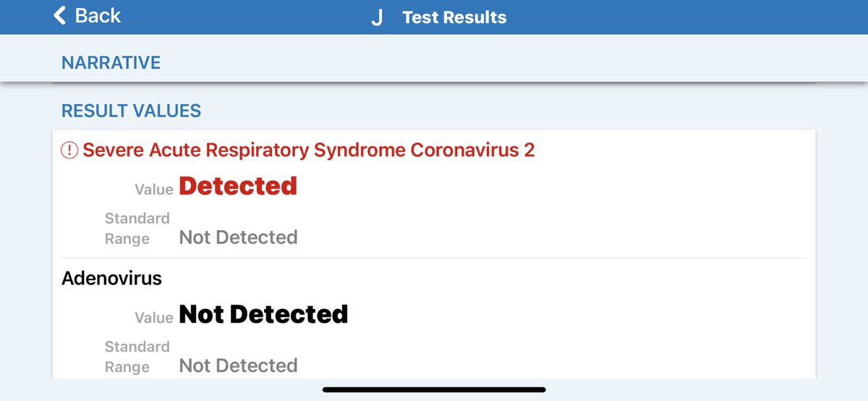Open Severe Acute Respiratory Syndrome Coronavirus 2 result
The width and height of the screenshot is (868, 401).
[309, 151]
